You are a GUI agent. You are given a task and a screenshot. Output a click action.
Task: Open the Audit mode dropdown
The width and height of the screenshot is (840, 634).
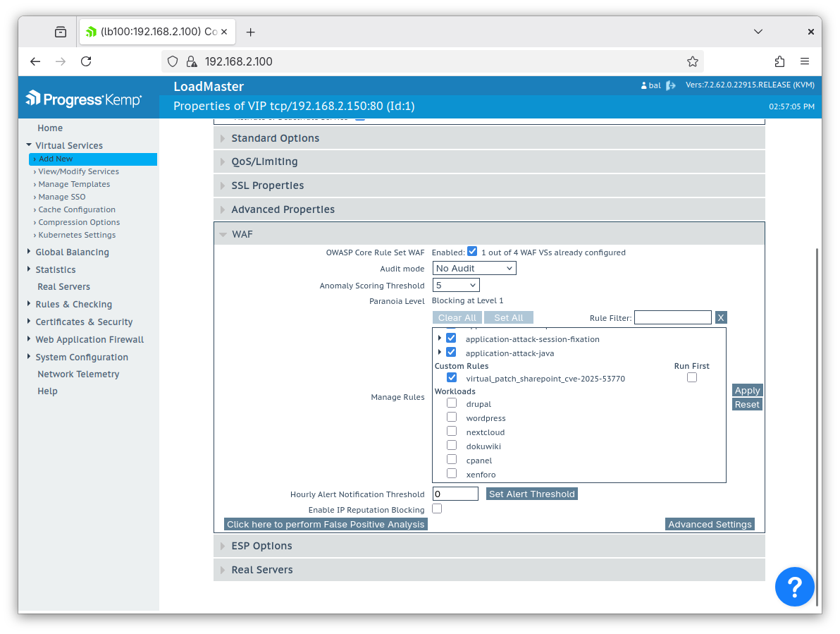(x=474, y=268)
